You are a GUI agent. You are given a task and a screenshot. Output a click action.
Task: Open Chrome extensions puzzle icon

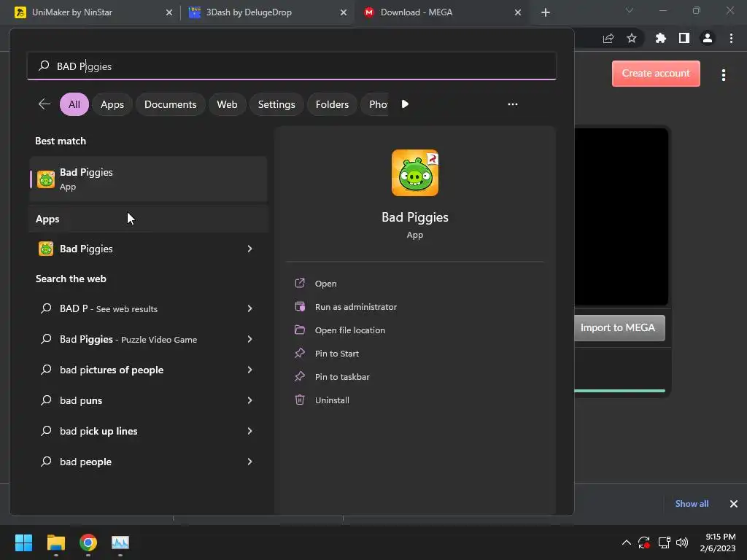(x=660, y=38)
